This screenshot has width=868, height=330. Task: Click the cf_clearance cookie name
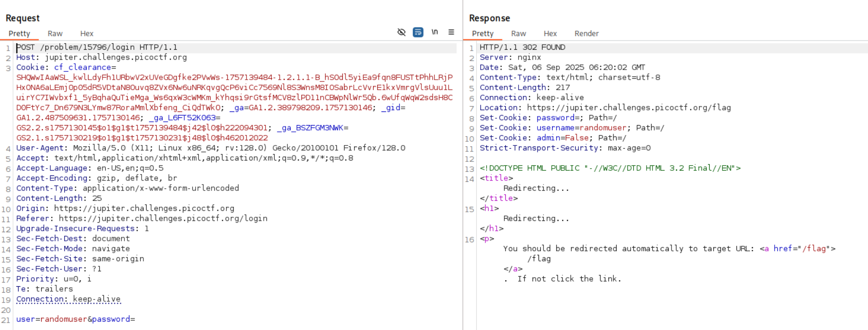pos(83,67)
